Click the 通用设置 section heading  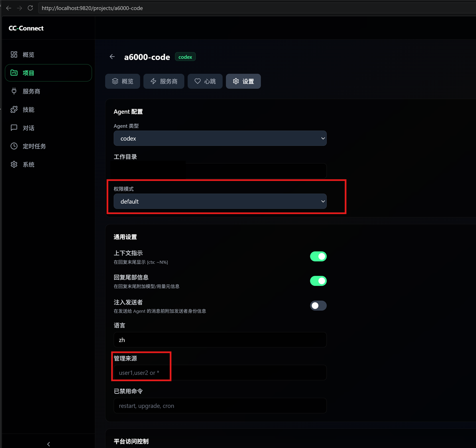tap(125, 237)
